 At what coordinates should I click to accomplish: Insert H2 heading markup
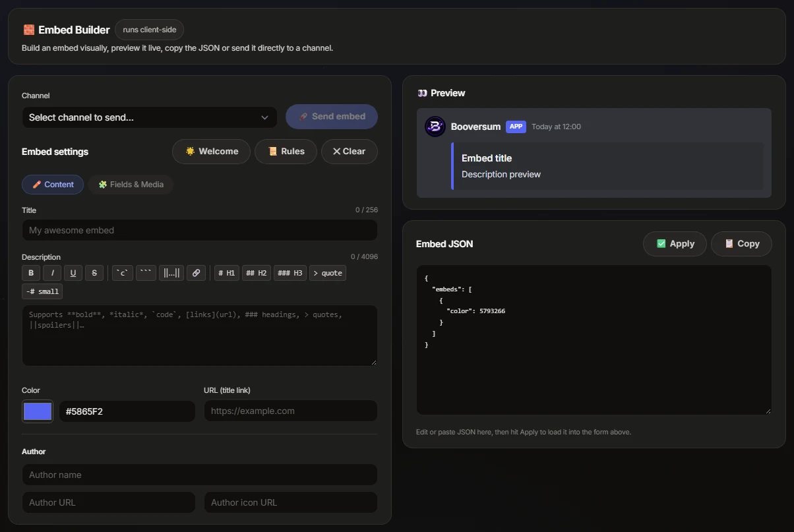click(257, 273)
